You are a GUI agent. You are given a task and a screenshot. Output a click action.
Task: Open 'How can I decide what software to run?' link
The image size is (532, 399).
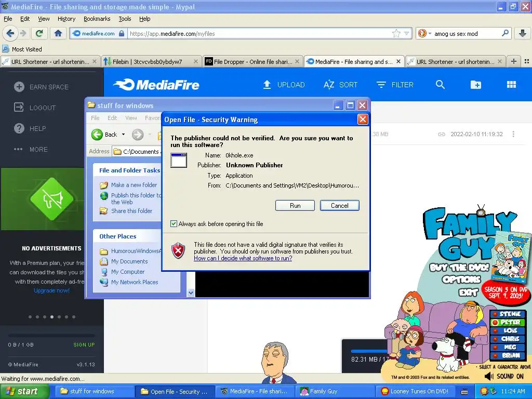[x=243, y=258]
